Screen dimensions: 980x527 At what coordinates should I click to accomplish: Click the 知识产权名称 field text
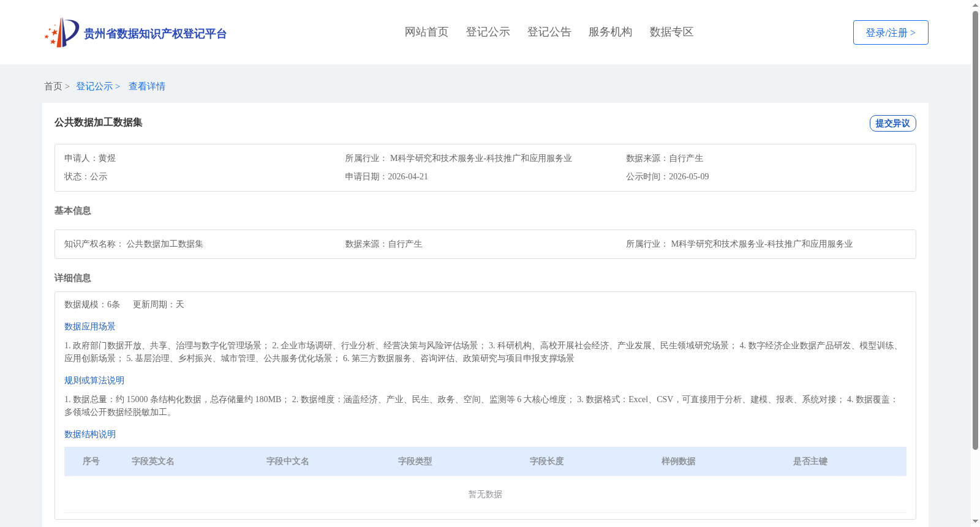[134, 244]
